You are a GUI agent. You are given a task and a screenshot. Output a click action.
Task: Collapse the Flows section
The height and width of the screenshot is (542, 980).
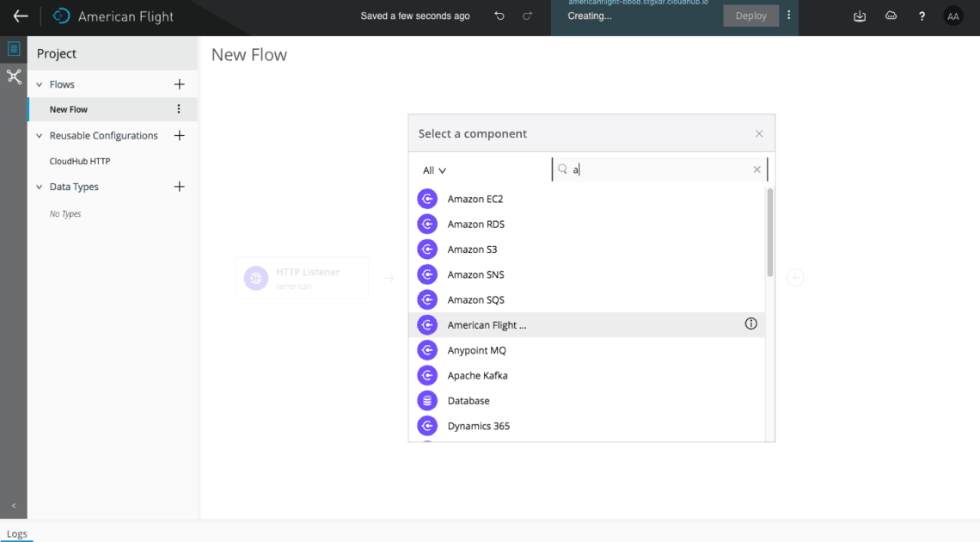[x=38, y=83]
